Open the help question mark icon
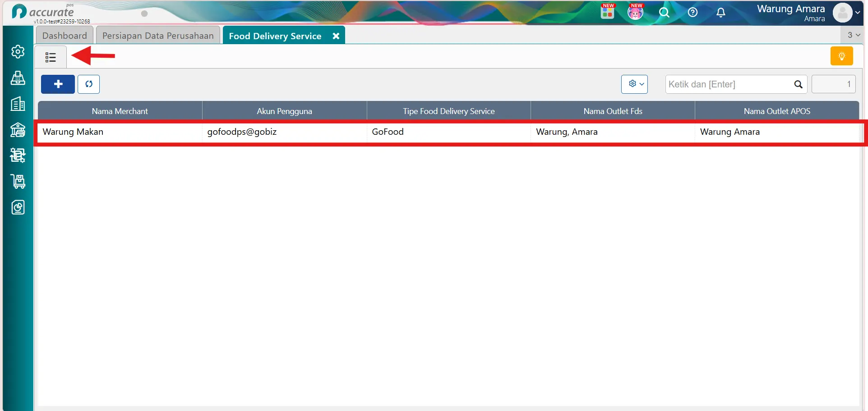The image size is (868, 411). pos(693,13)
